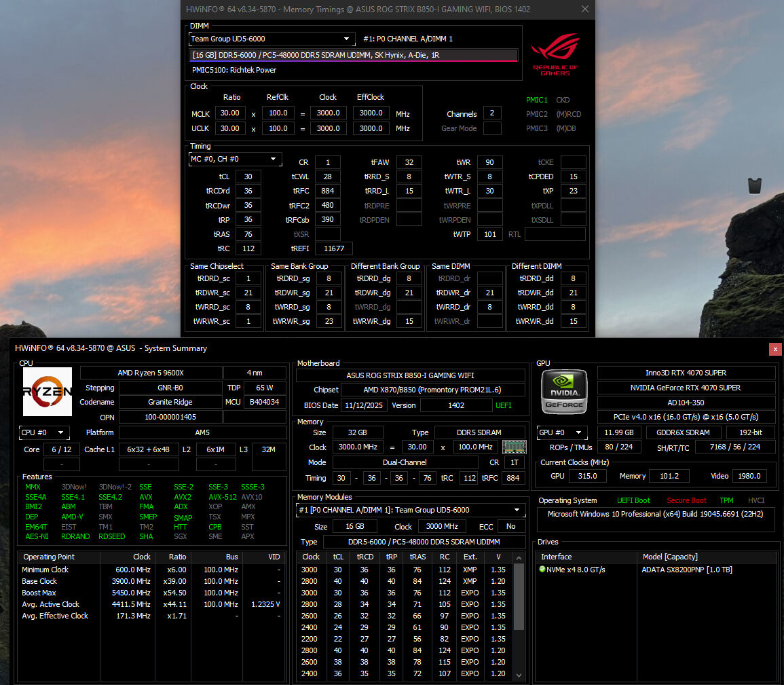Click the timings table scrollbar thumb
The image size is (784, 685).
[x=519, y=597]
